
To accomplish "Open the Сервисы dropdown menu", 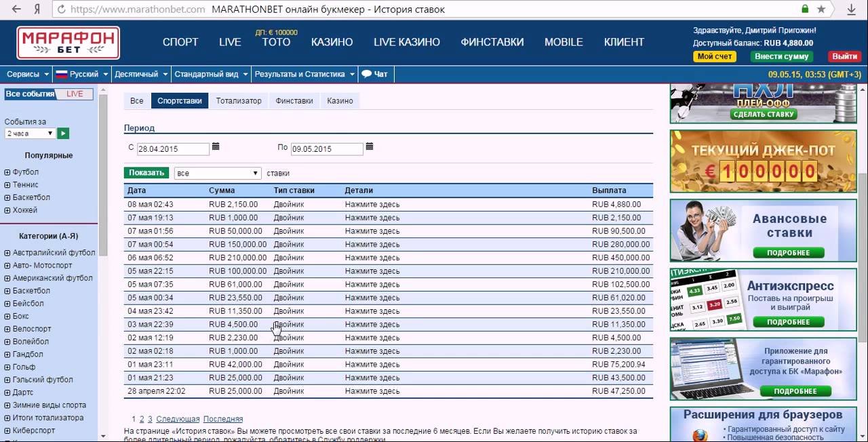I will tap(28, 74).
